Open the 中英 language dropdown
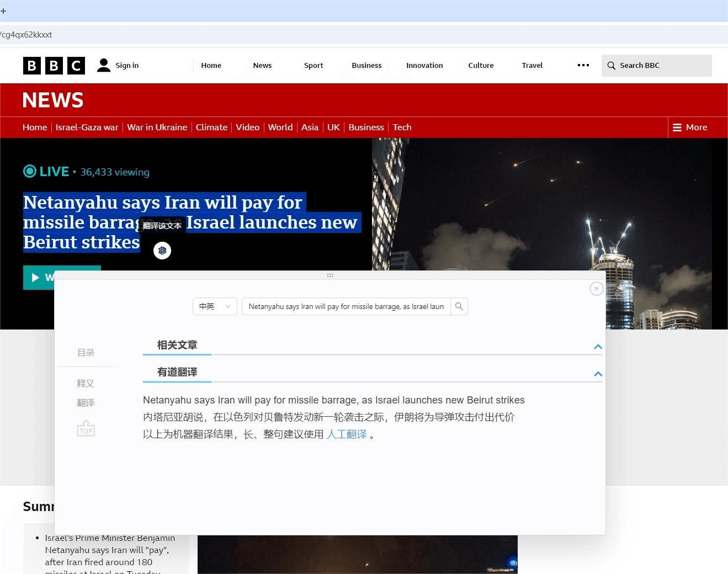 point(215,306)
